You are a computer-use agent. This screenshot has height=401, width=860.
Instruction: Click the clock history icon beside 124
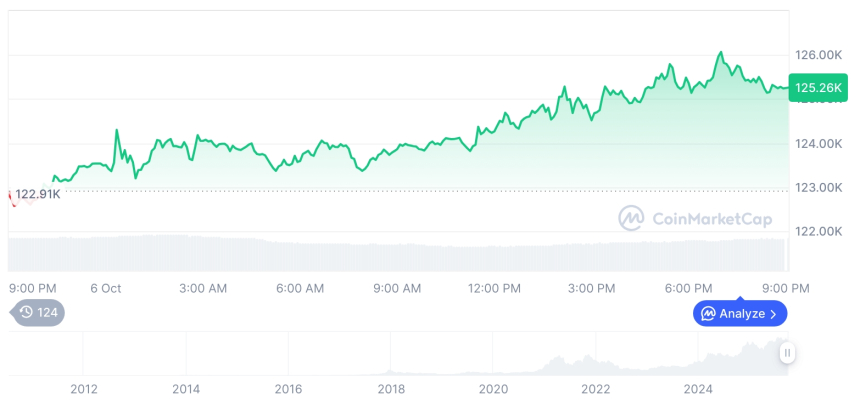point(26,312)
